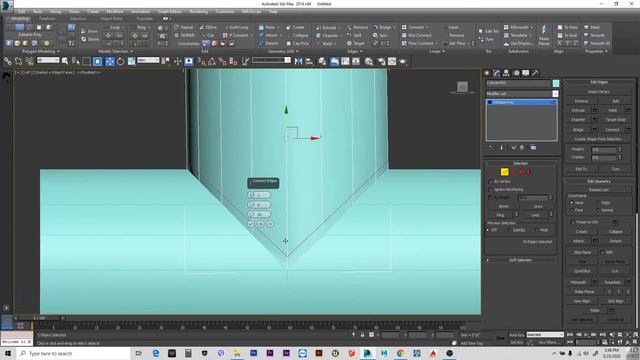Open the Create command panel tab
The height and width of the screenshot is (360, 640).
(487, 73)
